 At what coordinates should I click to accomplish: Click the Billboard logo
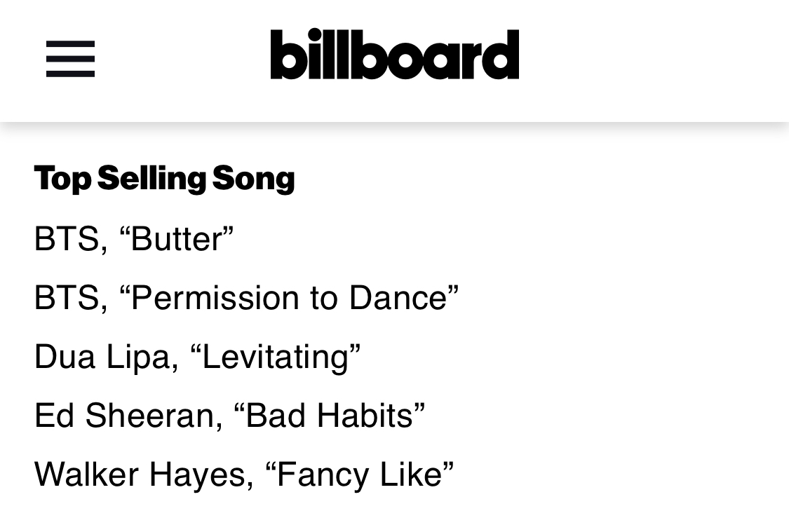click(x=394, y=54)
